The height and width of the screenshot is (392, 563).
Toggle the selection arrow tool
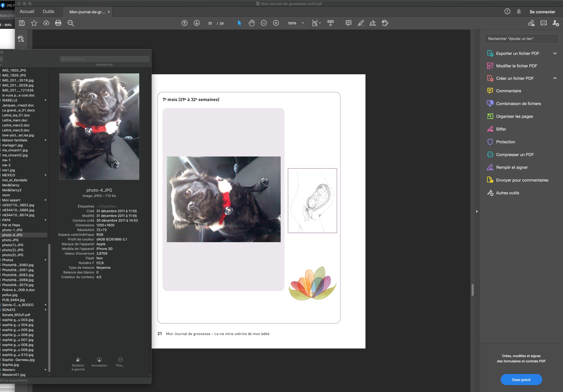coord(239,23)
